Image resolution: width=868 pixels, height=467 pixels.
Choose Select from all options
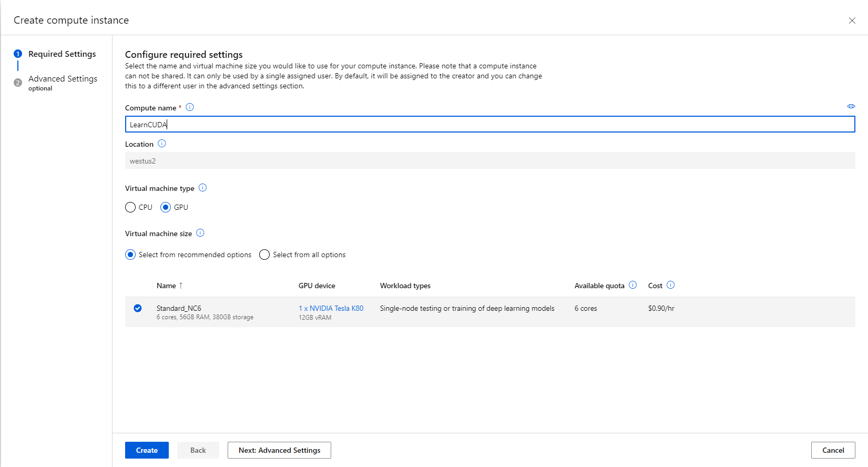tap(264, 255)
